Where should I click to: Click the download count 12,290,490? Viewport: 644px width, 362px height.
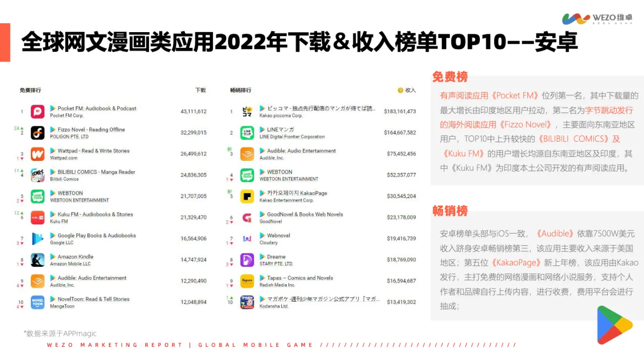pyautogui.click(x=194, y=281)
